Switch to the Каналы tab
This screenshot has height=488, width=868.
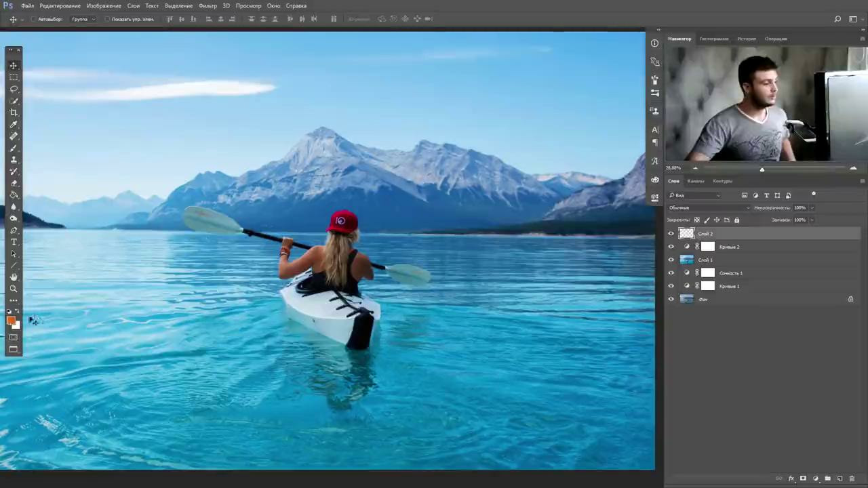click(696, 181)
